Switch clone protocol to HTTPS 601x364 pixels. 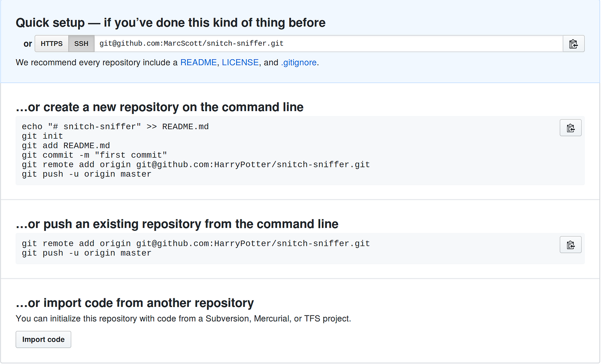coord(52,44)
